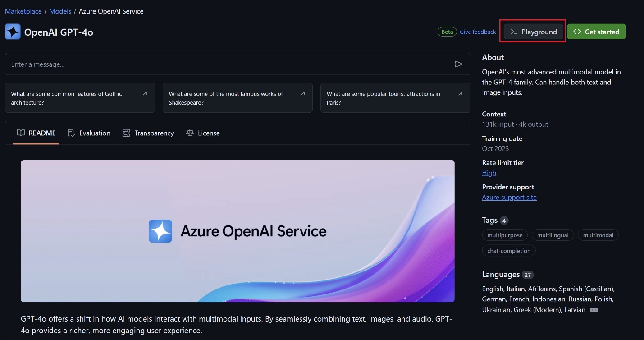Open the Azure support site link
Viewport: 644px width, 340px height.
click(x=509, y=197)
